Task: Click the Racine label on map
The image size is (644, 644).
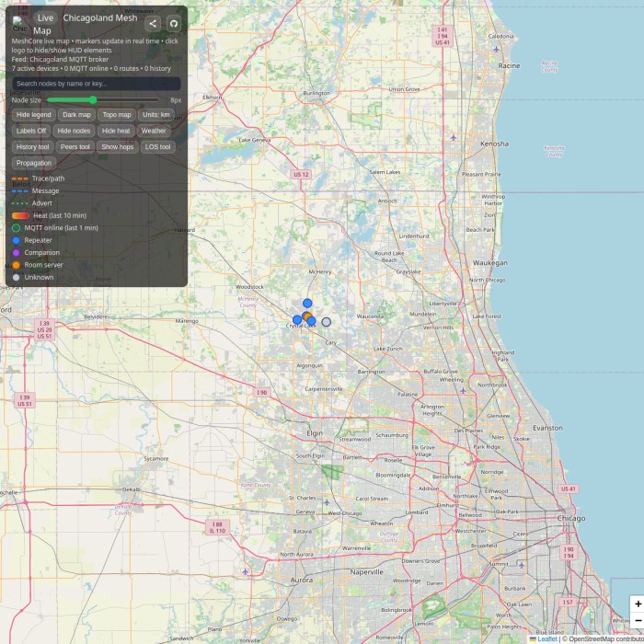Action: [509, 65]
